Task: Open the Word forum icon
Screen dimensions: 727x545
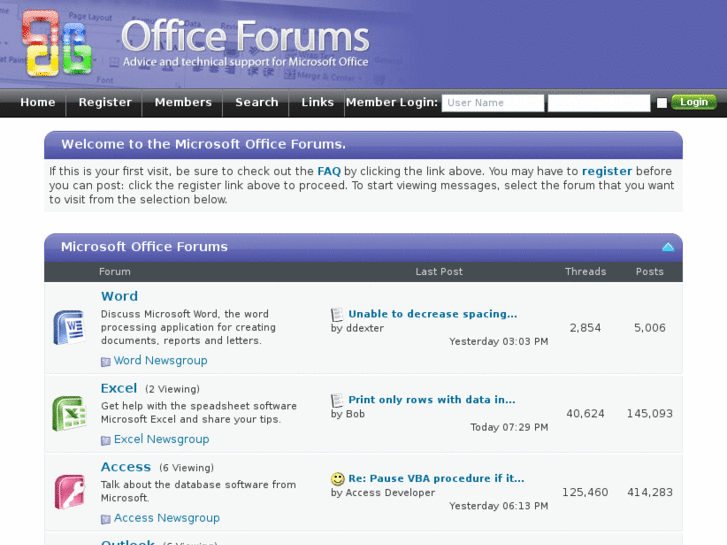Action: click(69, 327)
